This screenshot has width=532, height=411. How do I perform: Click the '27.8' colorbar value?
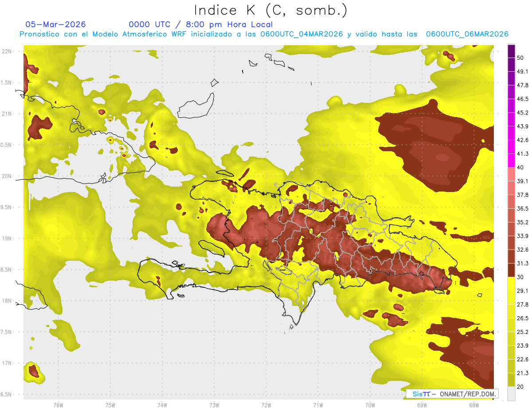523,304
